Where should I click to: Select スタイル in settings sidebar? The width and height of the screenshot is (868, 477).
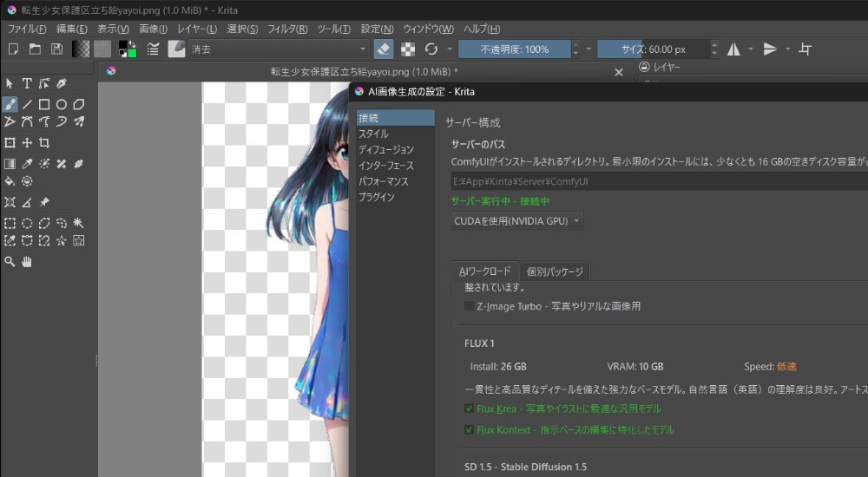point(373,134)
